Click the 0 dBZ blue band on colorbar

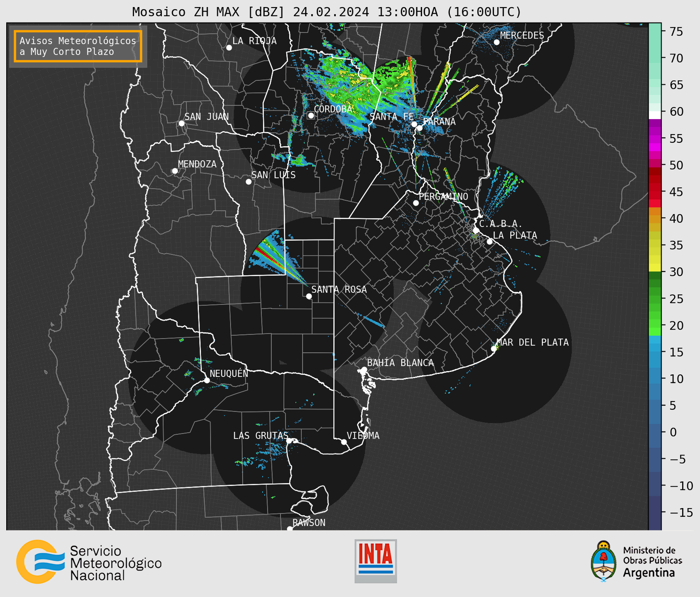tap(655, 432)
